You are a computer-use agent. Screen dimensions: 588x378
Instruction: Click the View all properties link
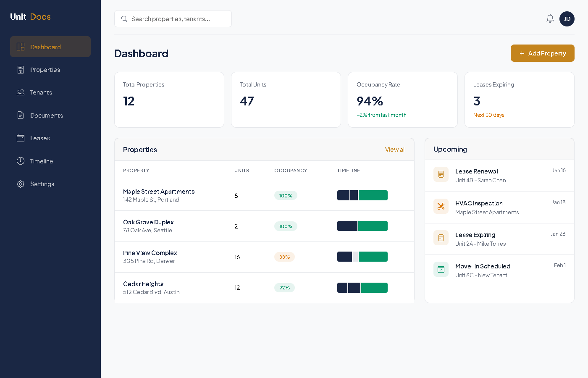tap(395, 150)
